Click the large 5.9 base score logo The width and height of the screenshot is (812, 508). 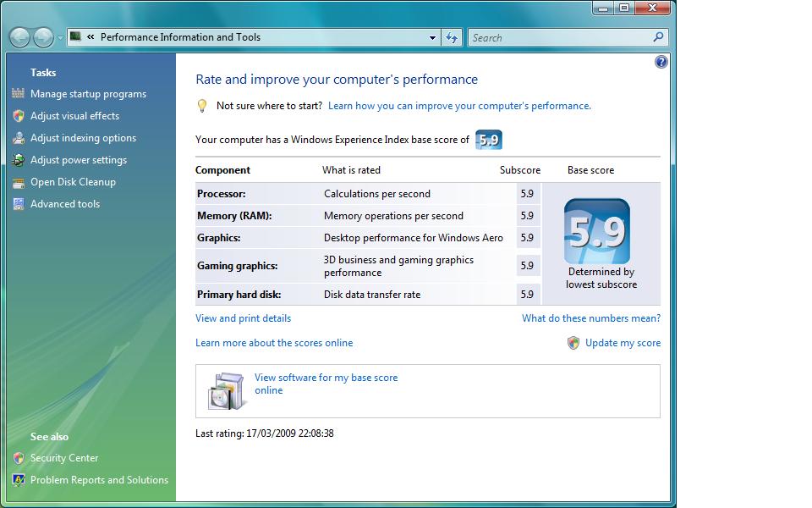click(596, 231)
